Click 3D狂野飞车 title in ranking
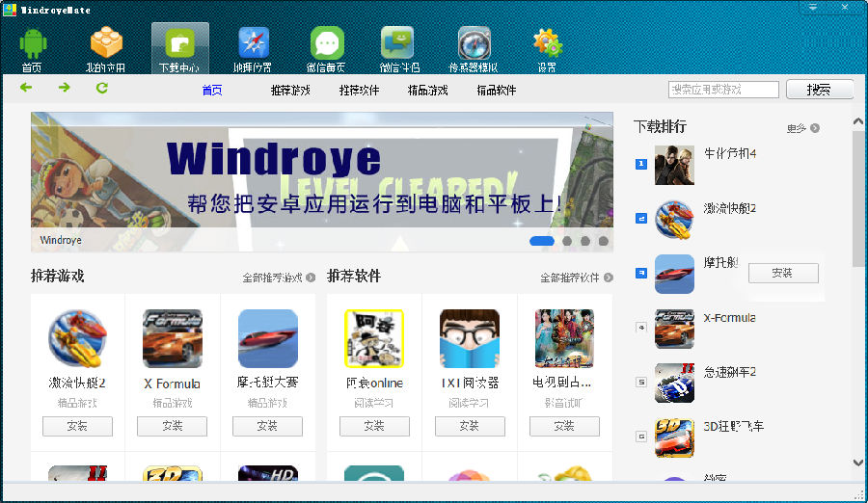This screenshot has height=503, width=868. [734, 426]
